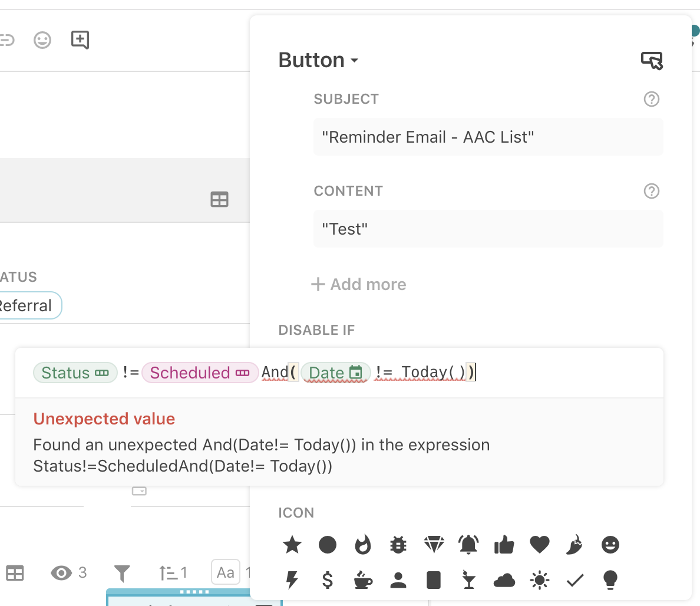Image resolution: width=700 pixels, height=606 pixels.
Task: Pick the coffee cup icon
Action: pyautogui.click(x=363, y=581)
